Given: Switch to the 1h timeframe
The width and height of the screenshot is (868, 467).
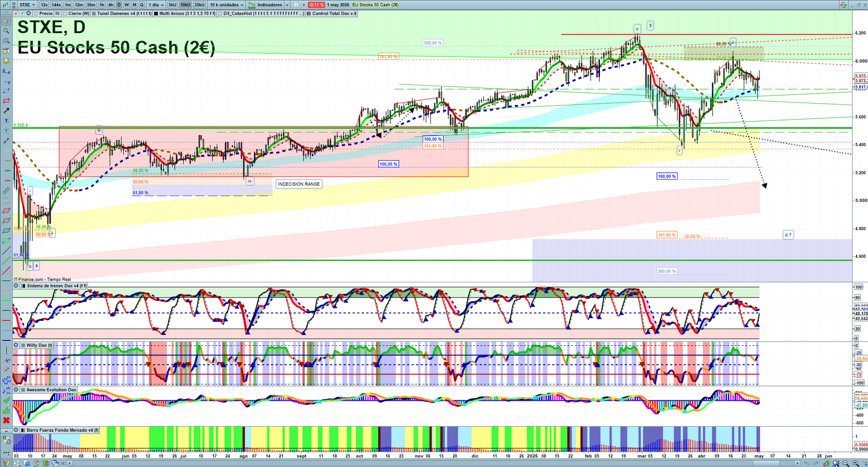Looking at the screenshot, I should (101, 5).
